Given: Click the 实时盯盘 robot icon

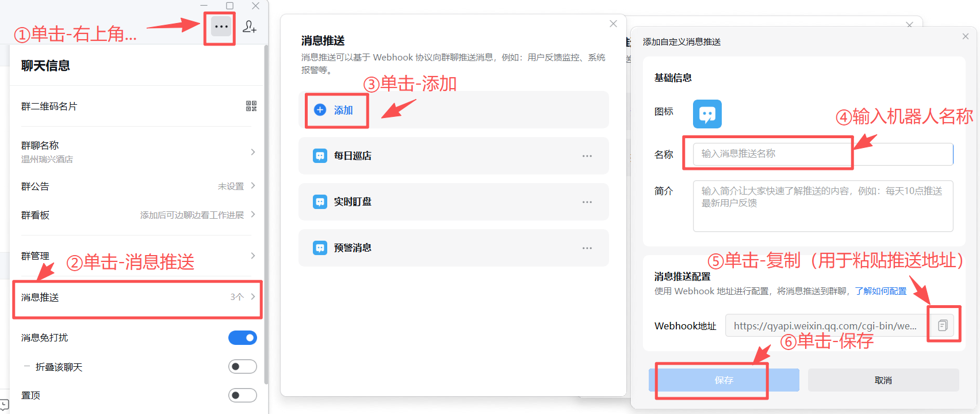Looking at the screenshot, I should pos(320,202).
